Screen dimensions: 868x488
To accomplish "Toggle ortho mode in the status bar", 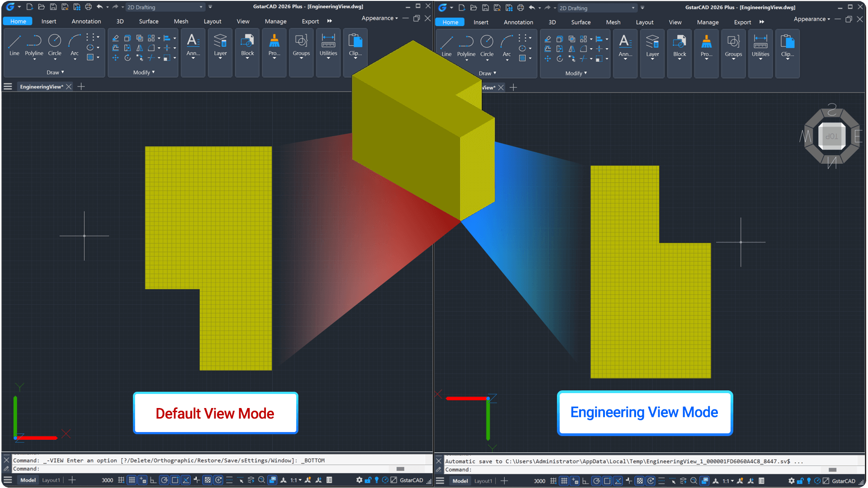I will pyautogui.click(x=153, y=480).
